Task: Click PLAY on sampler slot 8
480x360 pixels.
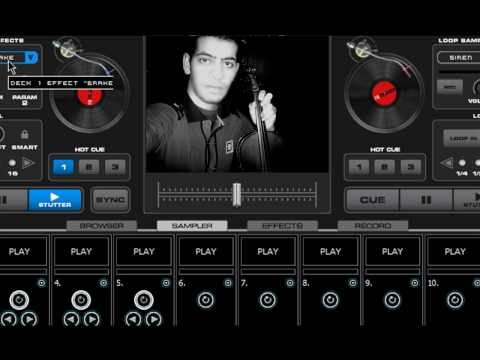Action: 330,251
